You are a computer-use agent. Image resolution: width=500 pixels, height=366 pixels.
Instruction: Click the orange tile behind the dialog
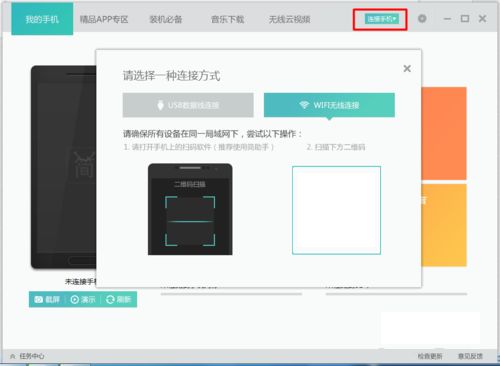[x=444, y=133]
